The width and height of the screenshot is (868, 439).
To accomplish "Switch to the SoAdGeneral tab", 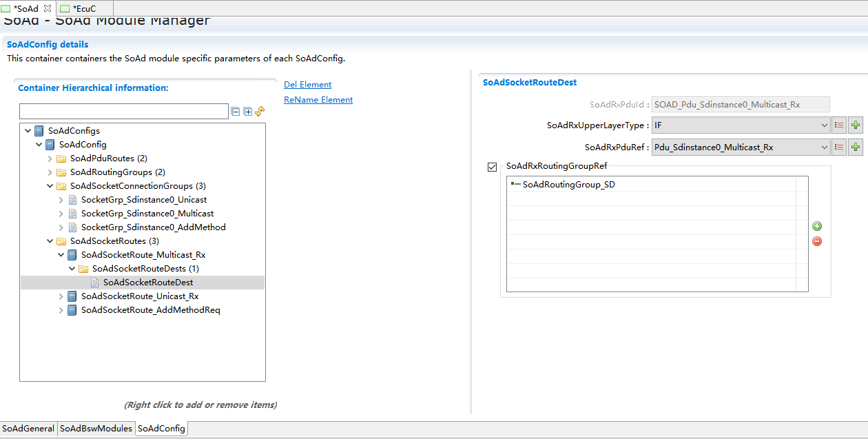I will coord(28,429).
